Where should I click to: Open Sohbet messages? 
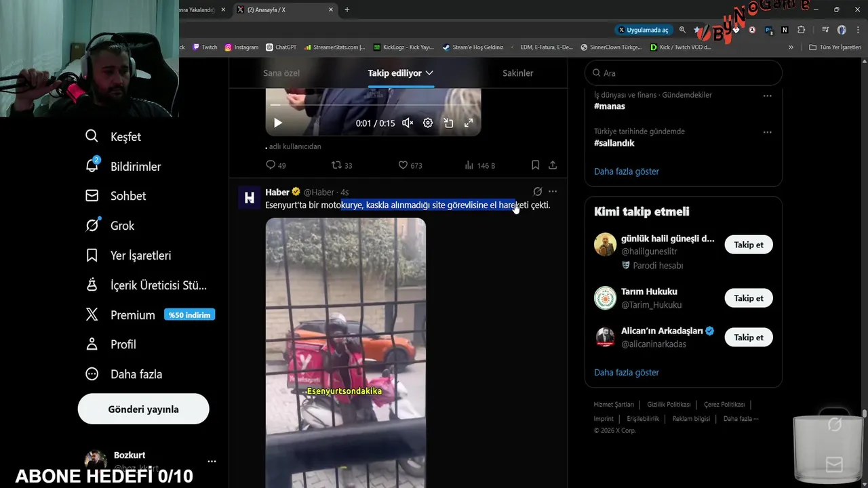[x=115, y=196]
